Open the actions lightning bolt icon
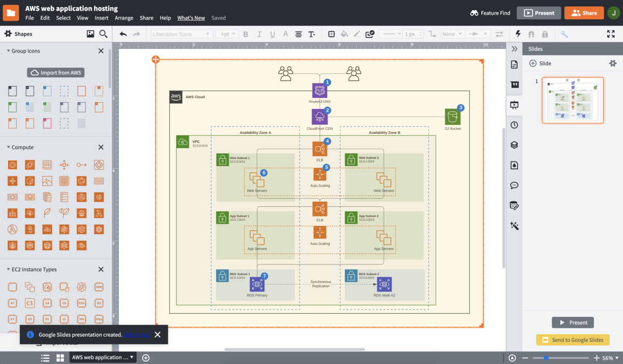 518,34
